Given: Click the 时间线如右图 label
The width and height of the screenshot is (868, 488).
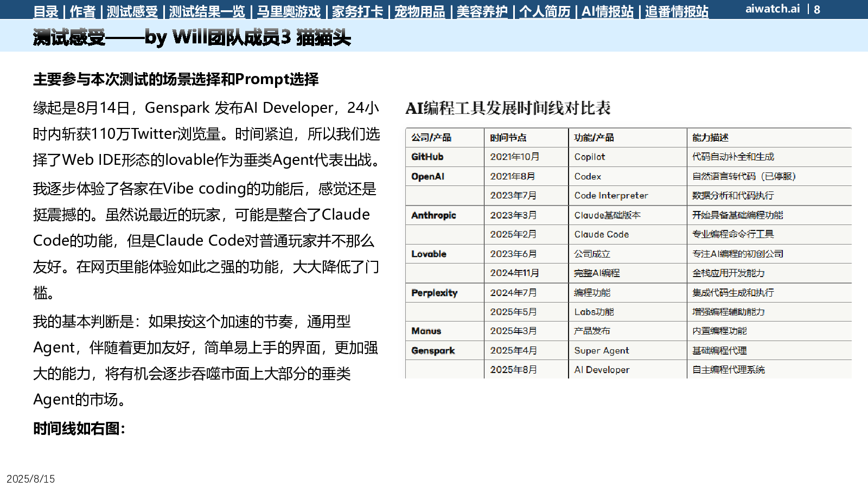Looking at the screenshot, I should 79,428.
